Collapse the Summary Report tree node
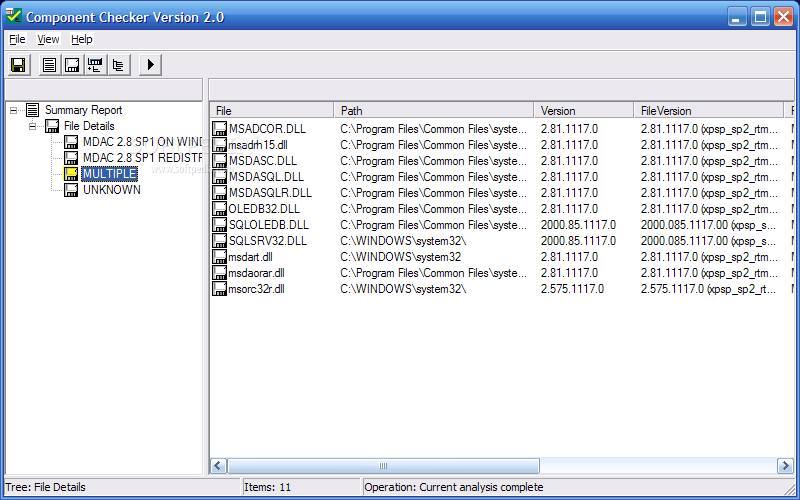This screenshot has width=800, height=500. [14, 110]
